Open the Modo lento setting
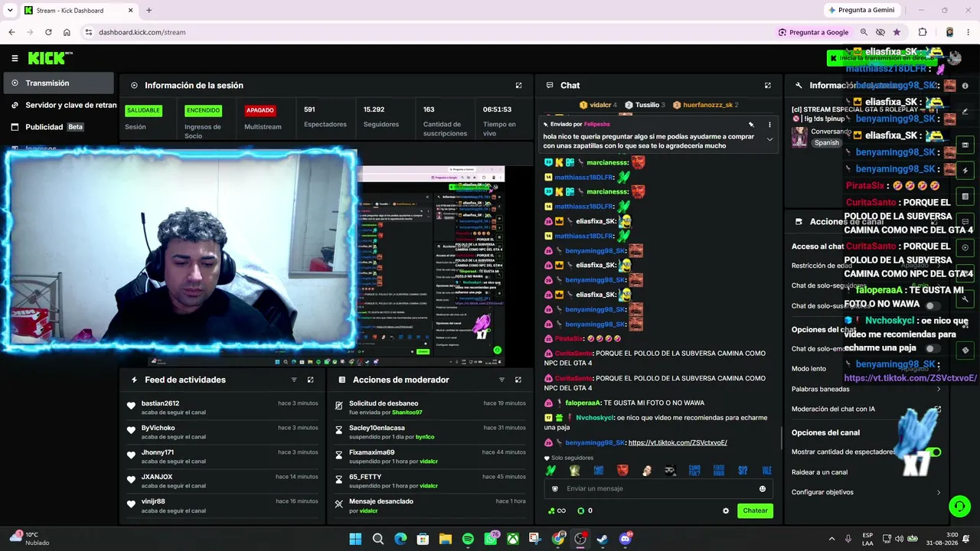This screenshot has width=980, height=551. point(865,369)
